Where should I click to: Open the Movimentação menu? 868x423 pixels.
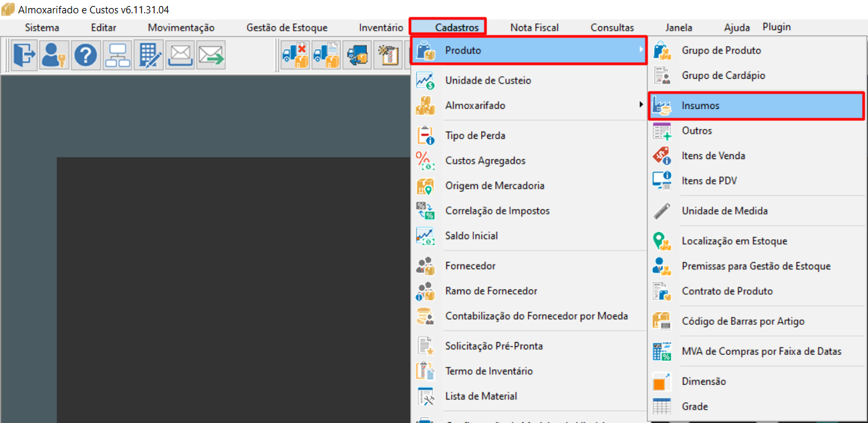click(181, 27)
